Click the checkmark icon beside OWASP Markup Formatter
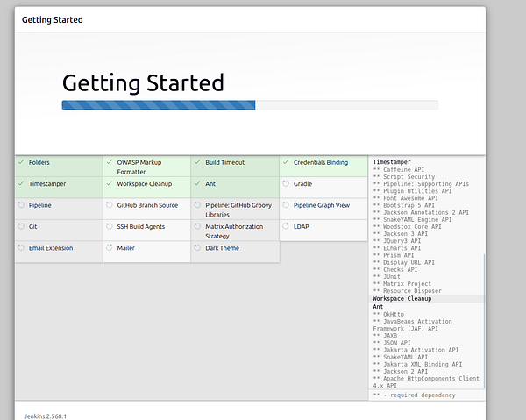Image resolution: width=526 pixels, height=420 pixels. 110,162
